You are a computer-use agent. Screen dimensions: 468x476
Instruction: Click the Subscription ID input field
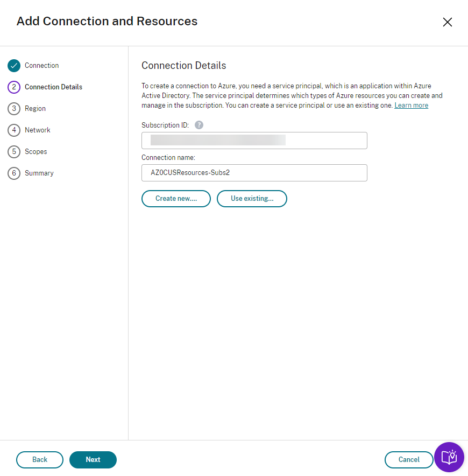[x=254, y=141]
